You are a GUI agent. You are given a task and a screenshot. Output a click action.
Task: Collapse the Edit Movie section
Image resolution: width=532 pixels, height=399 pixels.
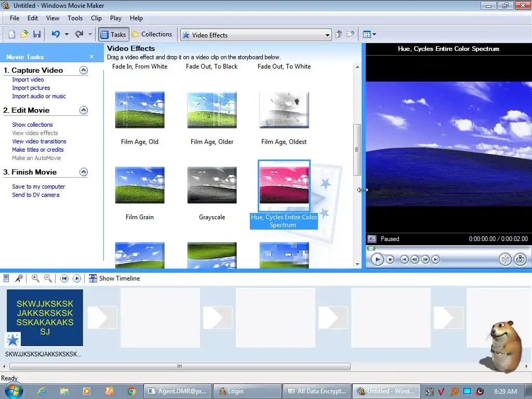click(x=84, y=110)
